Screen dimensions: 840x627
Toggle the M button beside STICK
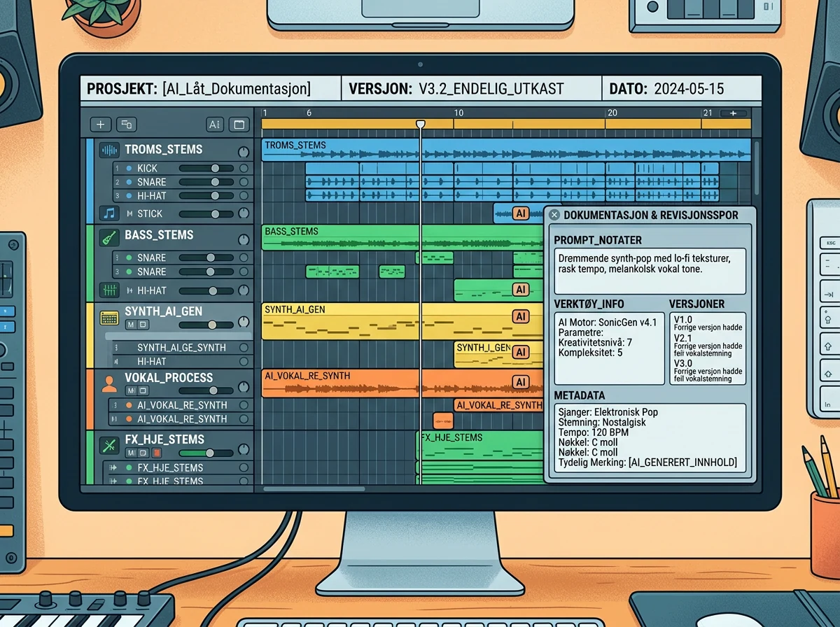click(129, 213)
